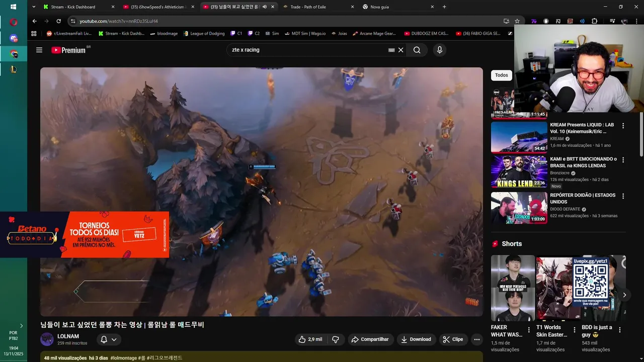The image size is (644, 362).
Task: Bookmark this page with star icon
Action: (x=517, y=21)
